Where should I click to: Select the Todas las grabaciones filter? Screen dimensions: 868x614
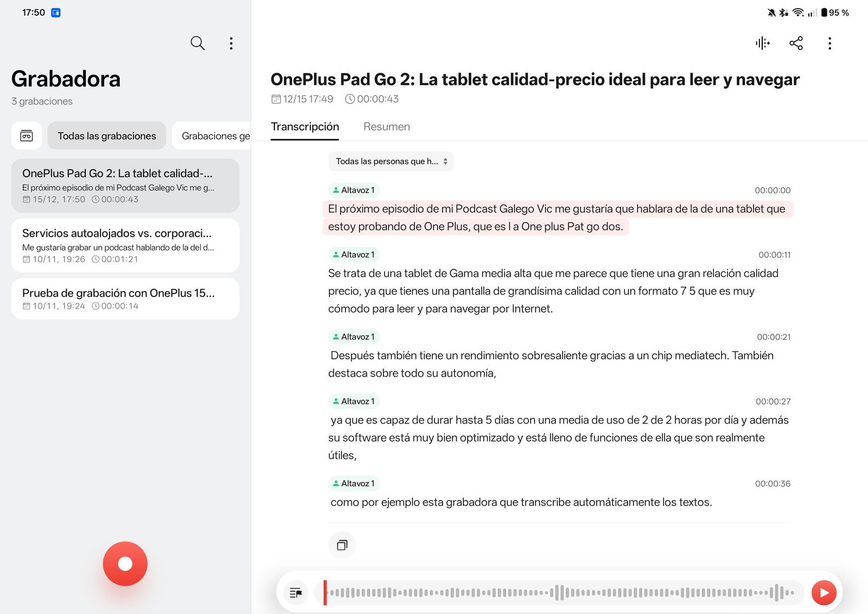click(x=107, y=136)
